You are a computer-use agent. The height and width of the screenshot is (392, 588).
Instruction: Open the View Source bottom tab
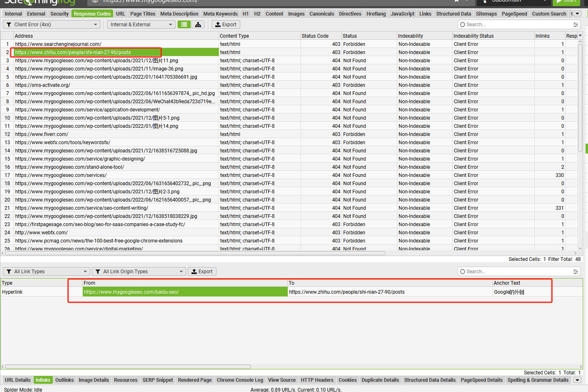pyautogui.click(x=282, y=380)
